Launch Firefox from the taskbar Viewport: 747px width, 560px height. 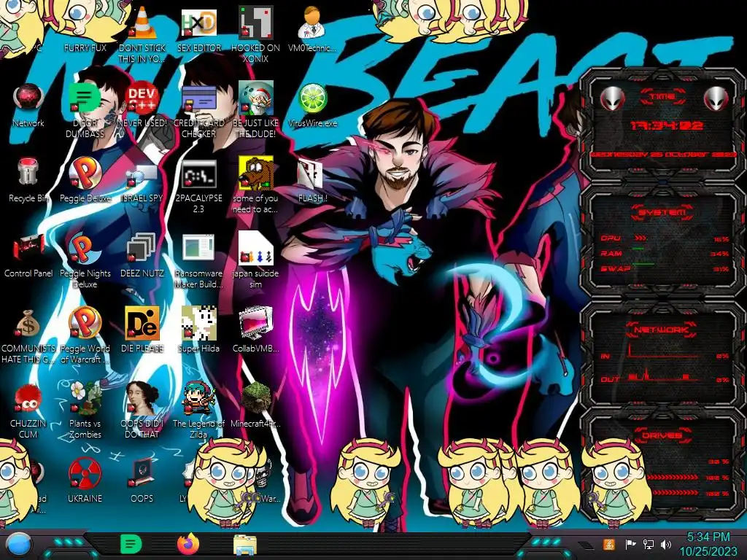click(188, 544)
